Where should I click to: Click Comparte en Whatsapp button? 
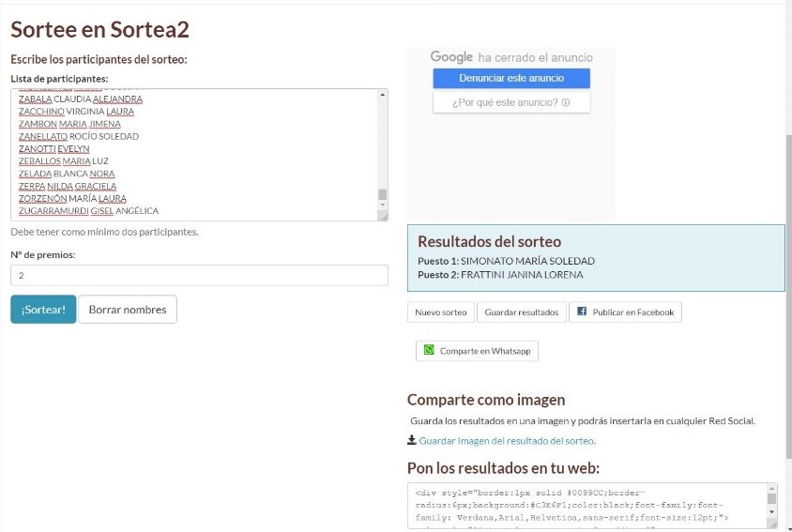click(x=477, y=351)
